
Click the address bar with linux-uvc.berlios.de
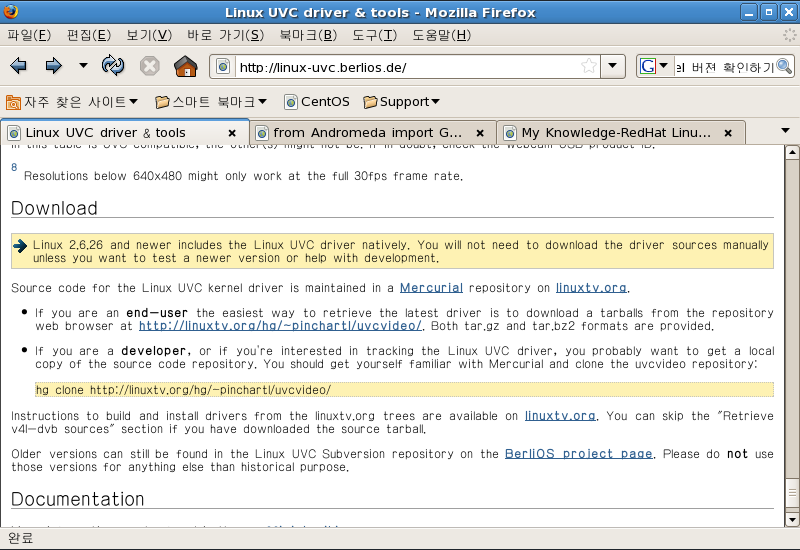tap(408, 67)
